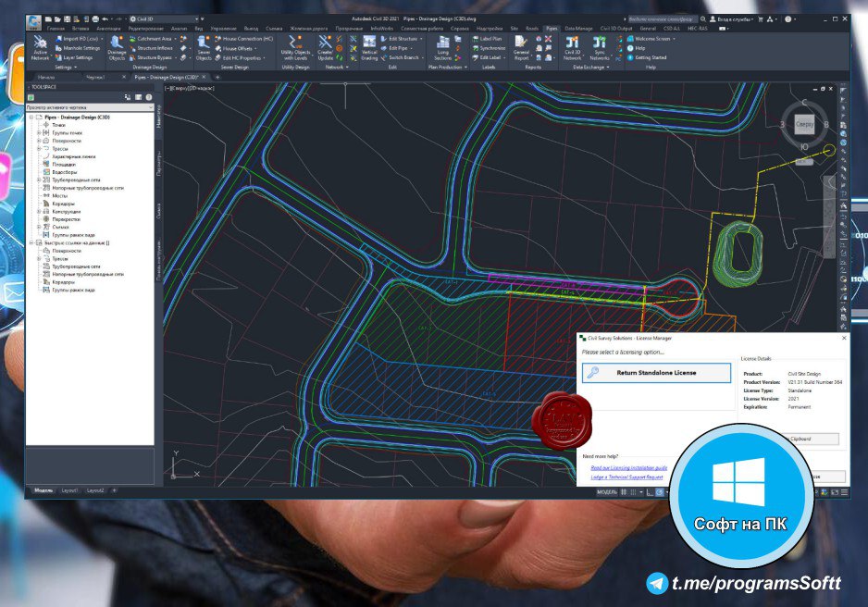868x607 pixels.
Task: Open the Главная ribbon tab
Action: (x=56, y=28)
